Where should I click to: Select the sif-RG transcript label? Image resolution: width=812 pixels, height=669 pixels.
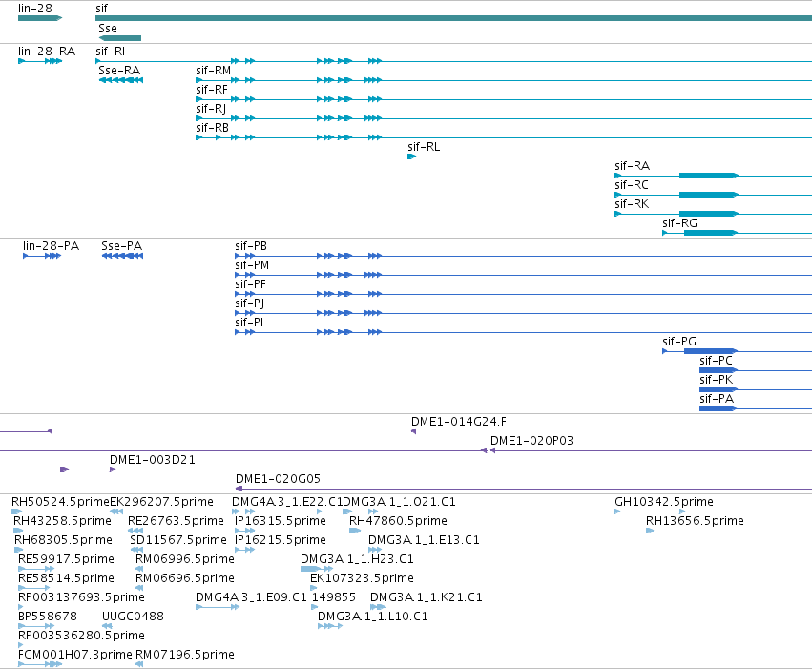[x=679, y=223]
